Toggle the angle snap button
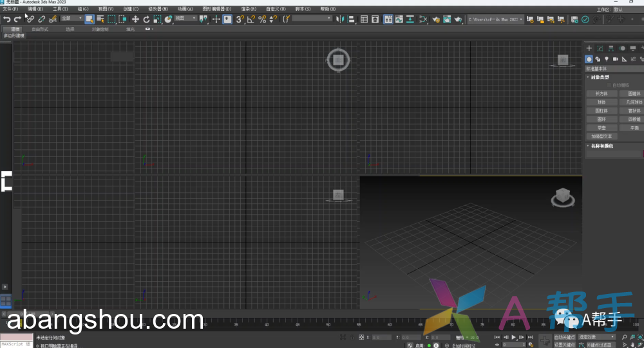The width and height of the screenshot is (644, 348). [x=251, y=19]
